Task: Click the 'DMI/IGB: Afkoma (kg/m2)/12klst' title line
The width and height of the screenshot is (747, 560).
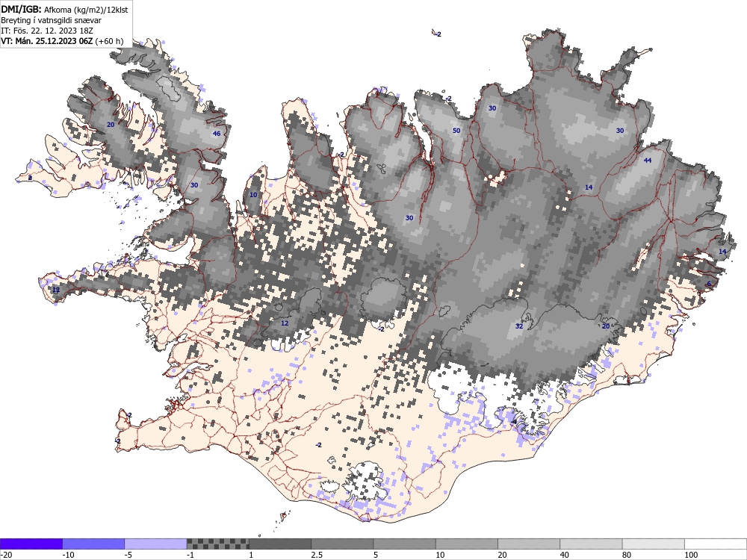Action: [x=64, y=9]
